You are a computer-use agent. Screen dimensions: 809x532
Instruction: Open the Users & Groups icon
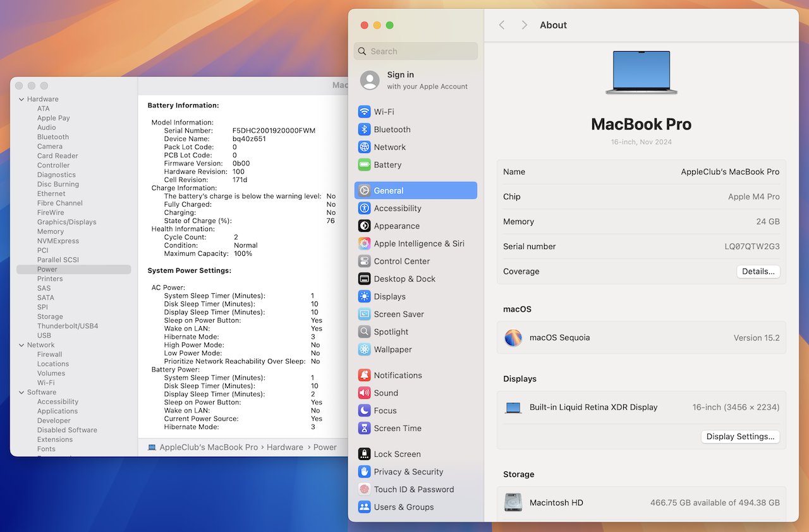(x=364, y=507)
